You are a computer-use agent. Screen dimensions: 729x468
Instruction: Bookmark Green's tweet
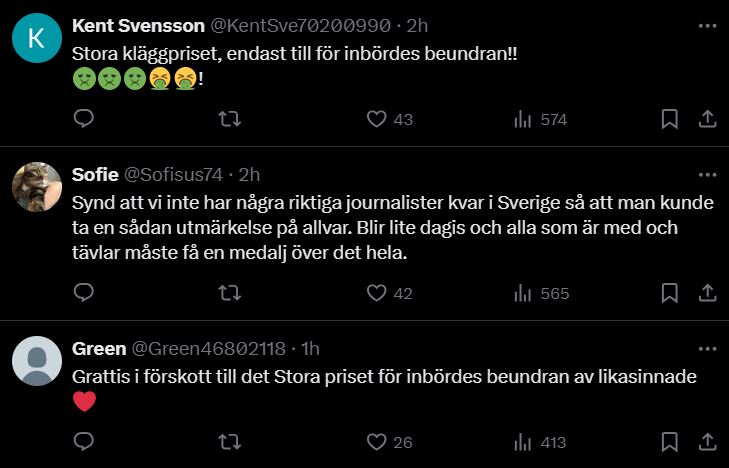click(669, 442)
